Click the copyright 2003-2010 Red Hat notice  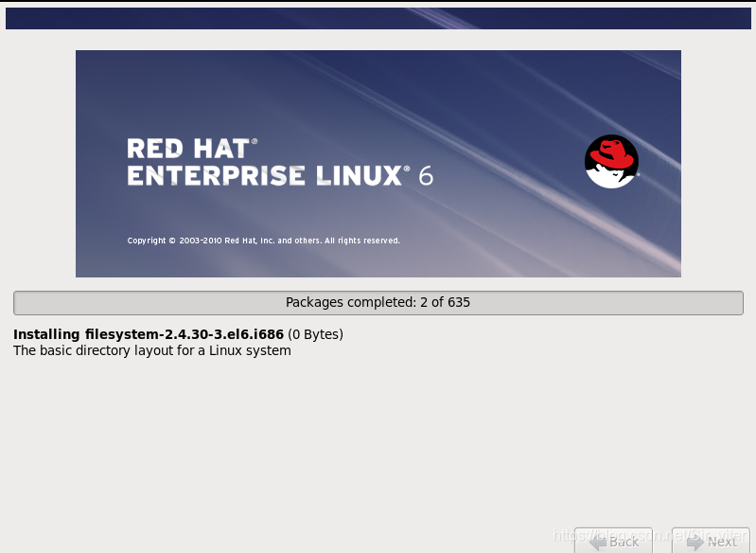click(263, 241)
